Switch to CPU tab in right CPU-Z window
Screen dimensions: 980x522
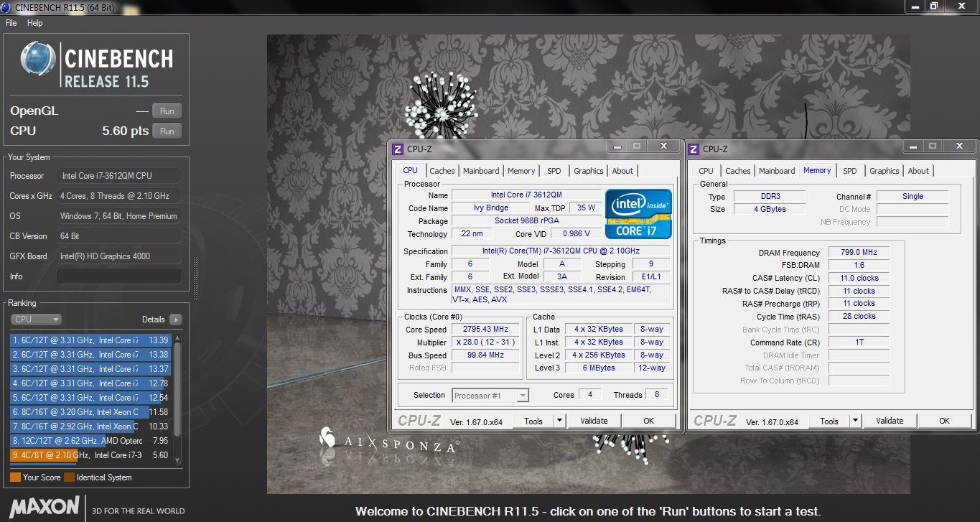(x=706, y=171)
